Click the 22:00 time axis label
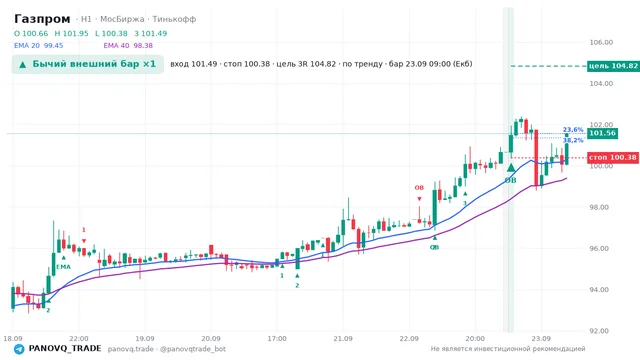The width and height of the screenshot is (640, 360). (79, 339)
